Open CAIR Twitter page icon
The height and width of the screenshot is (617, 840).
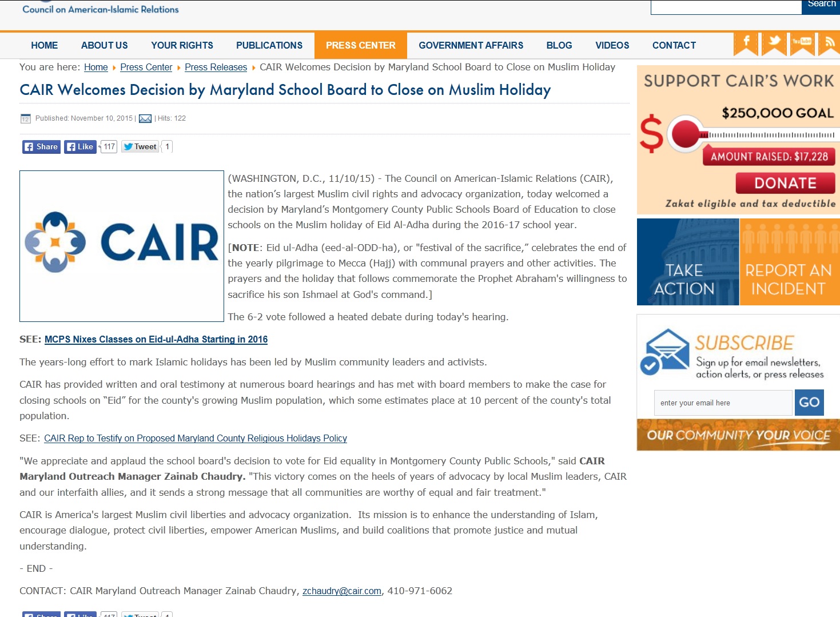click(774, 43)
